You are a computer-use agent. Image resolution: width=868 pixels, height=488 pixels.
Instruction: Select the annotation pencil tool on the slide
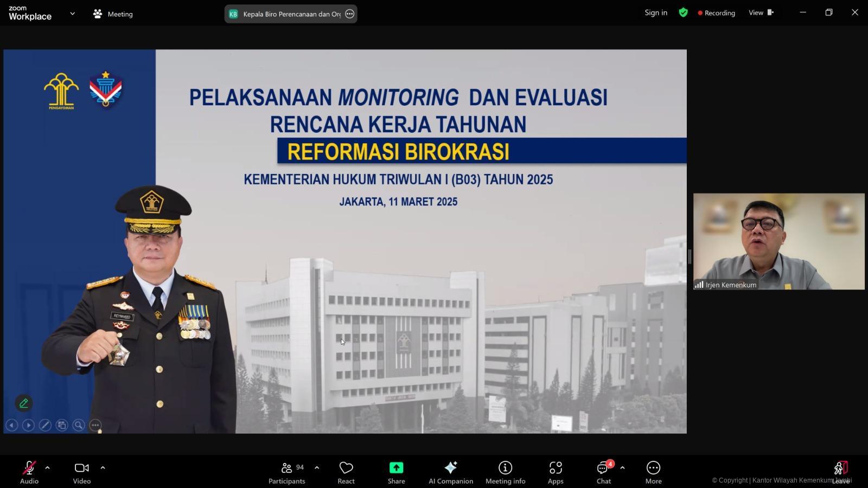point(23,403)
